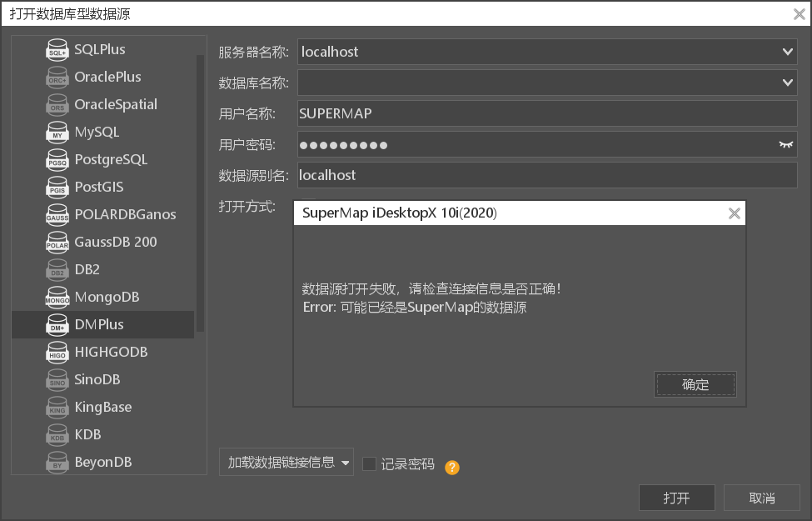Pick the OracleSpatial database icon
The width and height of the screenshot is (812, 521).
click(57, 105)
